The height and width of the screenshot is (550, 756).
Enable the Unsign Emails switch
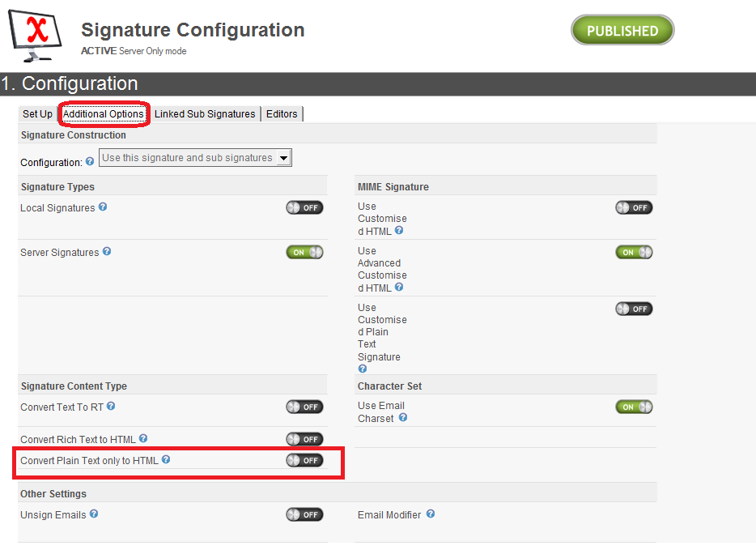(304, 514)
